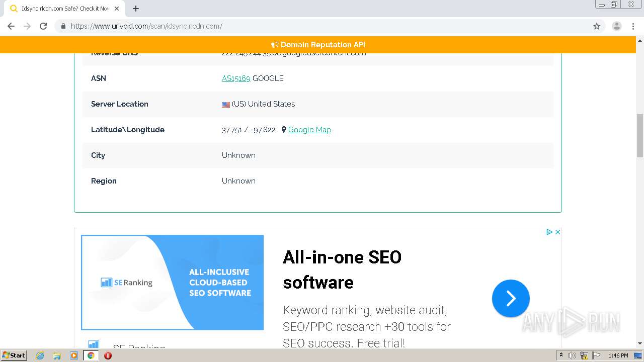The height and width of the screenshot is (362, 644).
Task: Read the ad description Keyword ranking text
Action: pos(367,327)
